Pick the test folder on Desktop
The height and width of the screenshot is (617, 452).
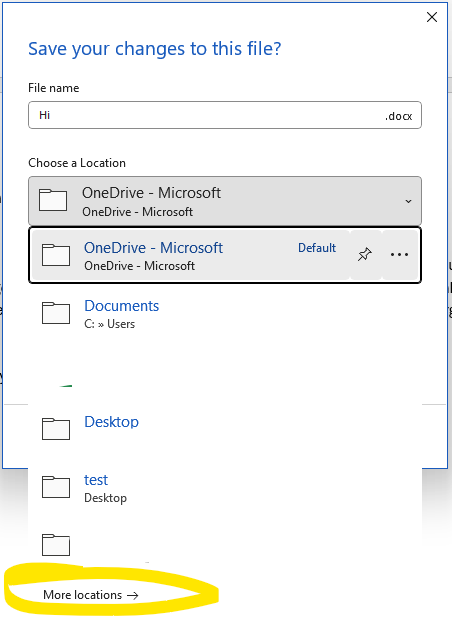[225, 488]
